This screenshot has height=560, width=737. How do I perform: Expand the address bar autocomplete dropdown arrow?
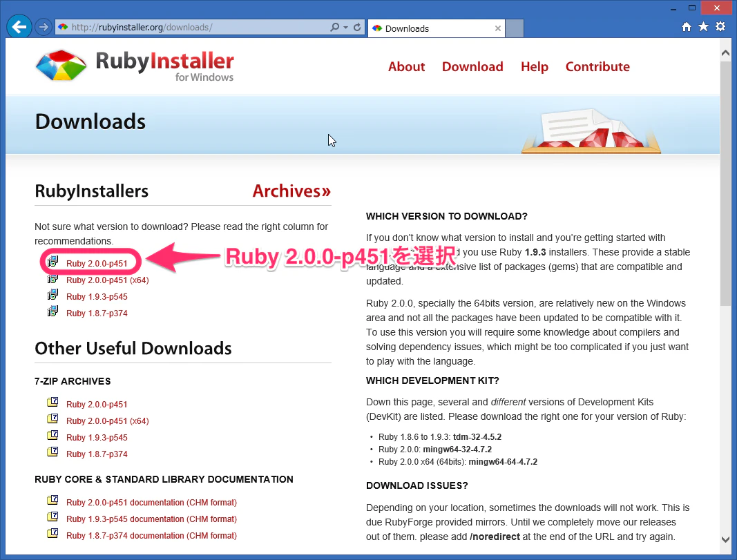346,27
